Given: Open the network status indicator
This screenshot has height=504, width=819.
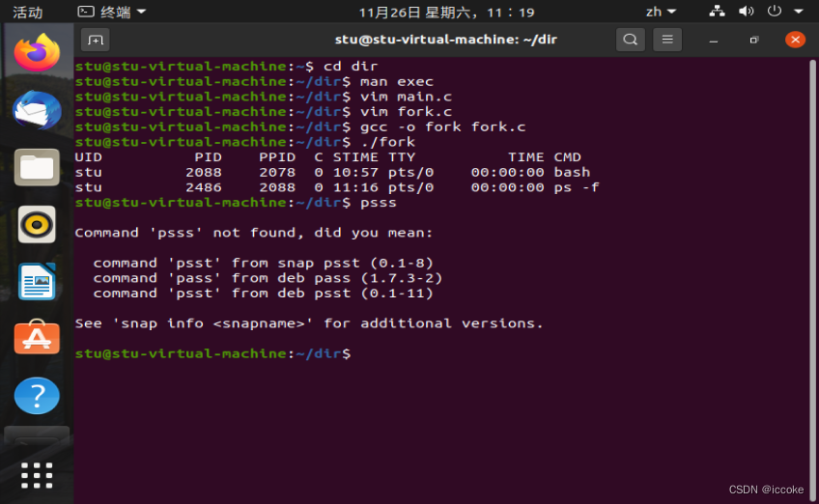Looking at the screenshot, I should pyautogui.click(x=718, y=11).
